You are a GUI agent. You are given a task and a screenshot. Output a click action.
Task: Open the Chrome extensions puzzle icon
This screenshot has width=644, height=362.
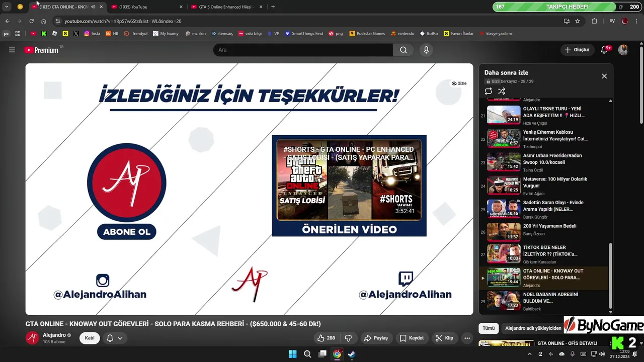pos(595,21)
